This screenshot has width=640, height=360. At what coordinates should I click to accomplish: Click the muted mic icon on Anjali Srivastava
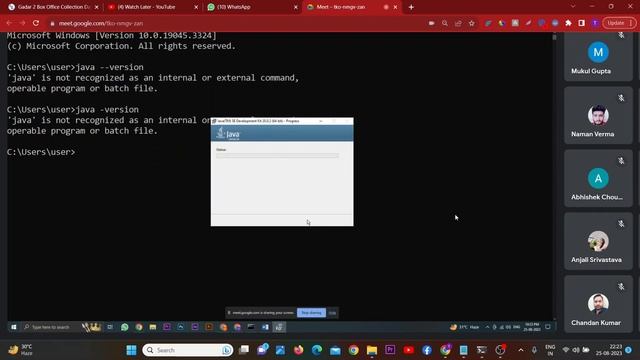click(x=621, y=224)
